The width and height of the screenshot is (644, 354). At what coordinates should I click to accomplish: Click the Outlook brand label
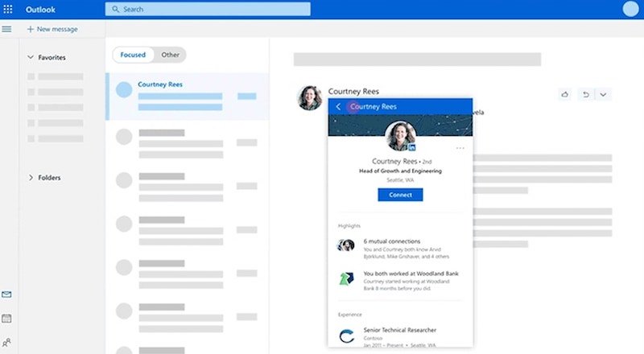[40, 10]
